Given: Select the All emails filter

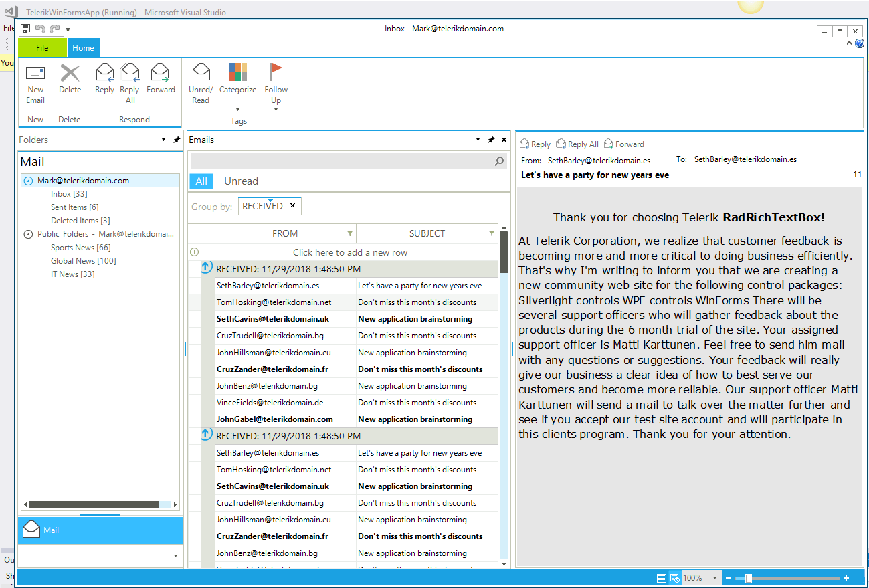Looking at the screenshot, I should (x=201, y=181).
